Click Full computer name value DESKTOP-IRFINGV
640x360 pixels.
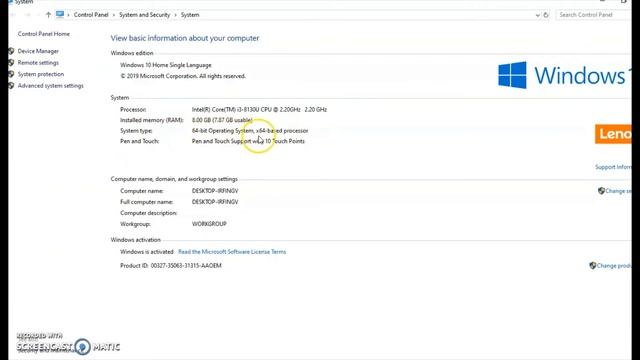tap(215, 202)
